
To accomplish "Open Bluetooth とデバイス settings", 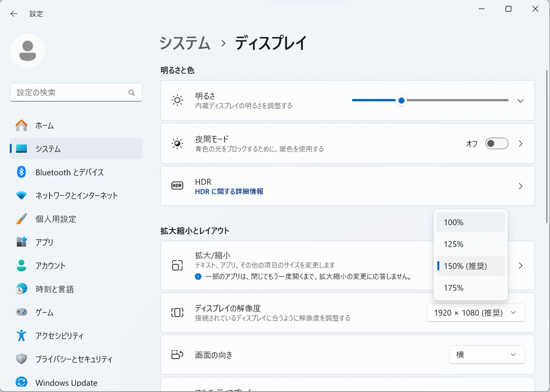I will [76, 172].
